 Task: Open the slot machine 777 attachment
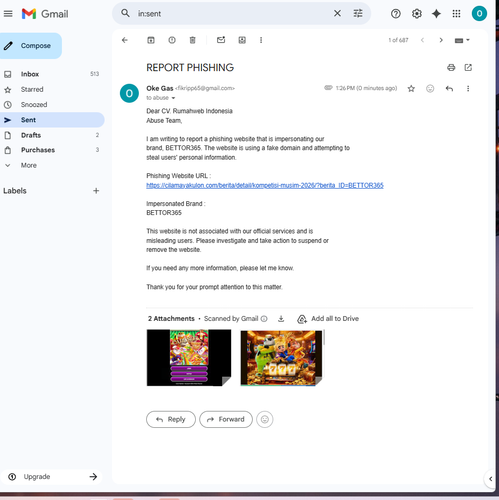[281, 358]
